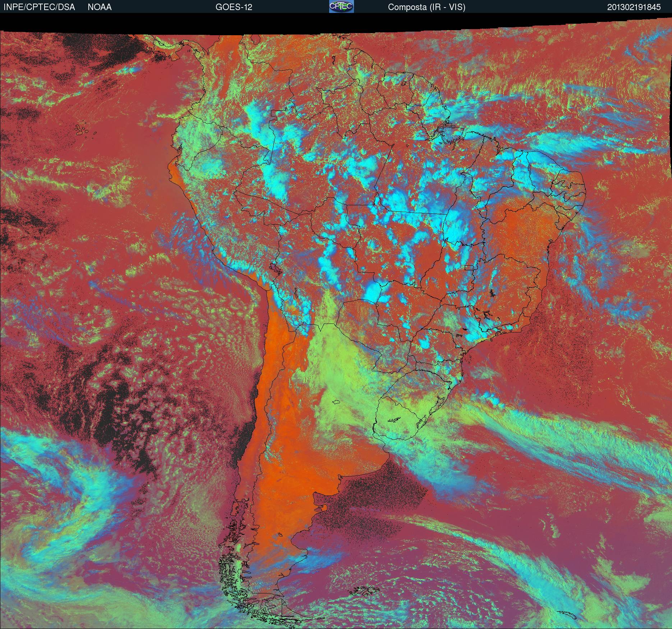Viewport: 672px width, 629px height.
Task: Click the CPTEC logo in the header
Action: [x=341, y=6]
